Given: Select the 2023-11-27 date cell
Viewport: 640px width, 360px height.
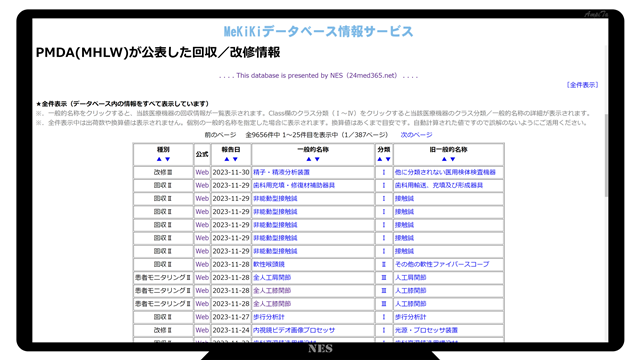Looking at the screenshot, I should pyautogui.click(x=231, y=317).
